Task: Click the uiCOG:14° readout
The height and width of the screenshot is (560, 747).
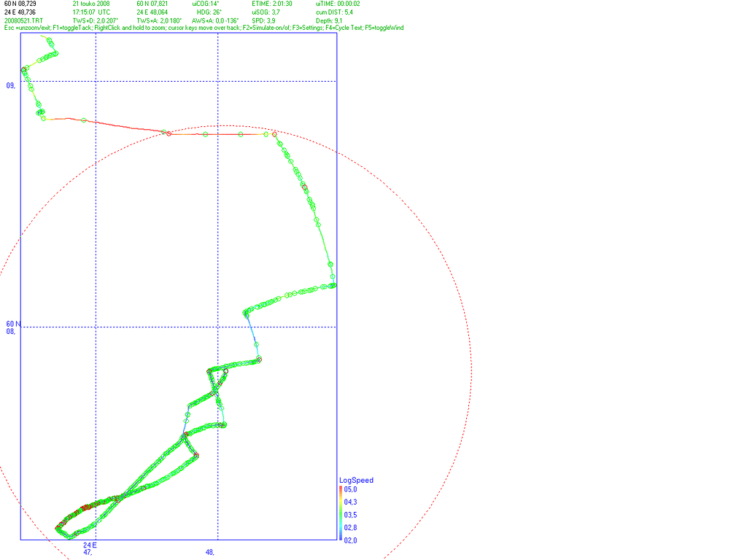Action: (205, 4)
